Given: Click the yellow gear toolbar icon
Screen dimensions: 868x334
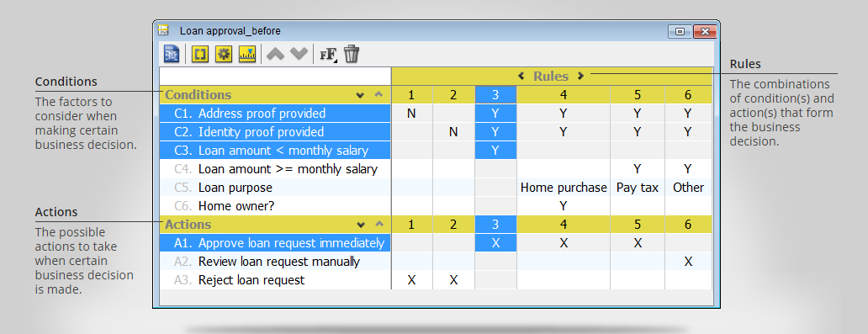Looking at the screenshot, I should pos(224,55).
